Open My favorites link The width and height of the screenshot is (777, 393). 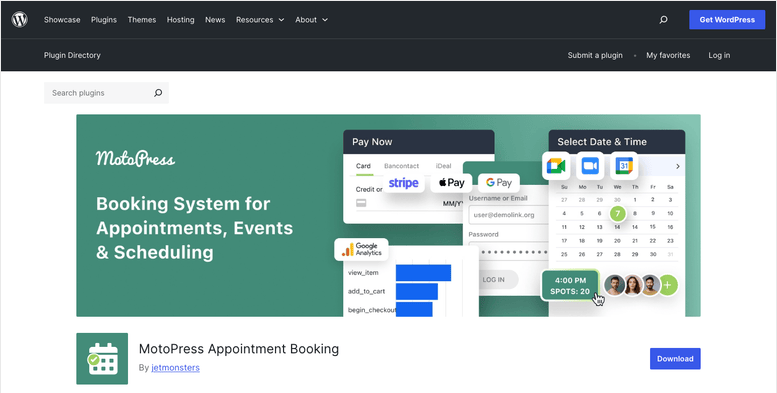tap(668, 55)
